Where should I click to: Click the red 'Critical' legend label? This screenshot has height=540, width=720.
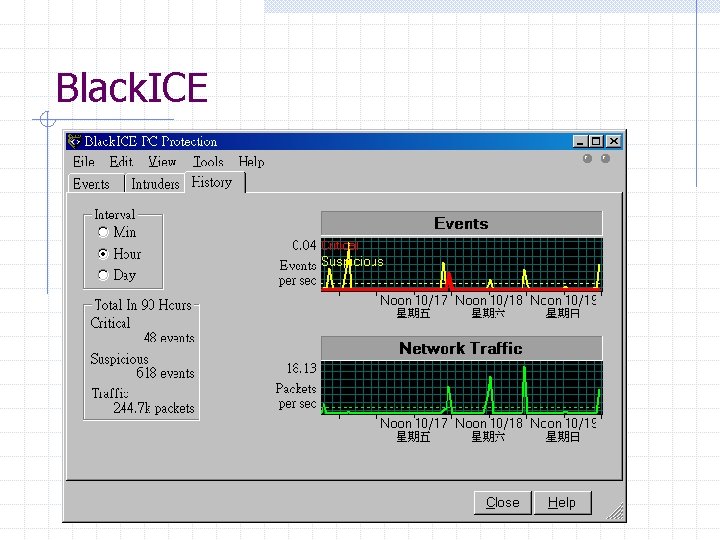pyautogui.click(x=340, y=246)
